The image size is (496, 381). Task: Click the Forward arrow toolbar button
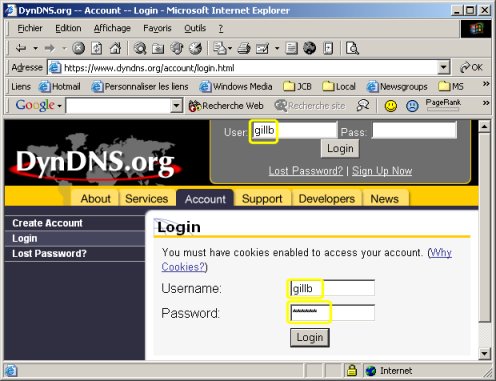point(50,49)
